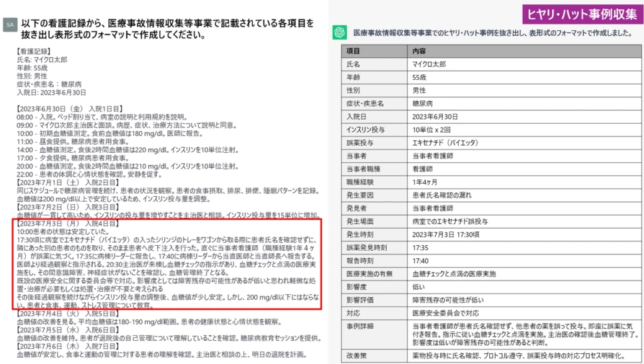
Task: Select the 項目 column header
Action: [x=353, y=51]
